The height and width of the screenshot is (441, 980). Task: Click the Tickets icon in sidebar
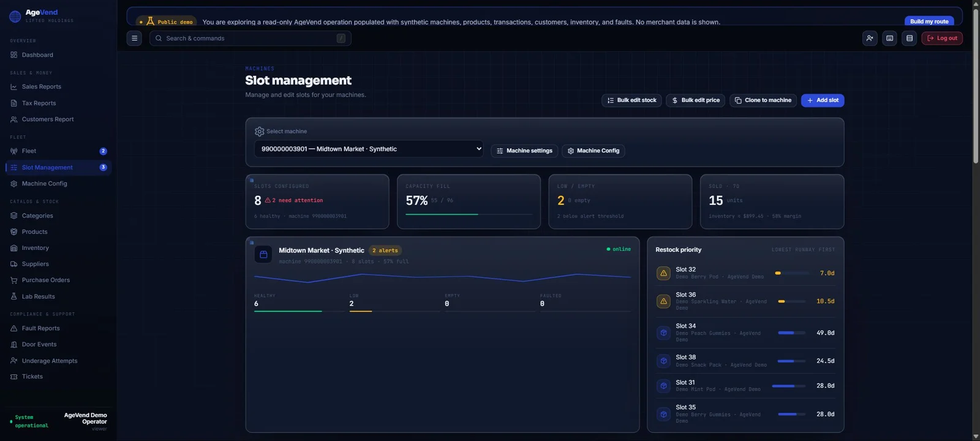point(14,377)
